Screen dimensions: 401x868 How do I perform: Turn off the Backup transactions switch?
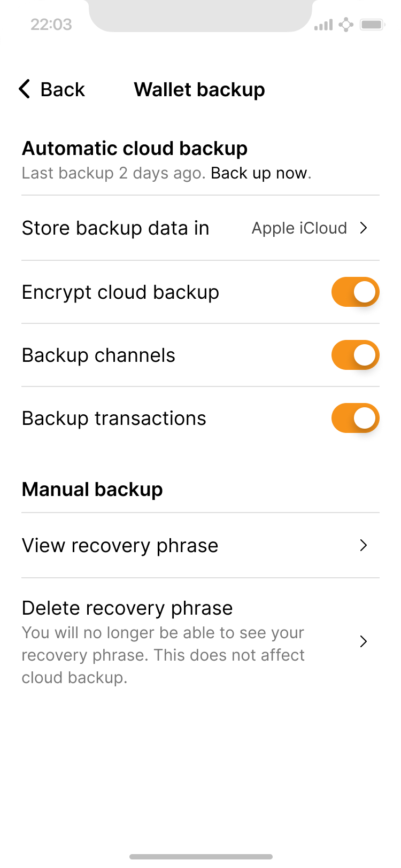(x=355, y=418)
